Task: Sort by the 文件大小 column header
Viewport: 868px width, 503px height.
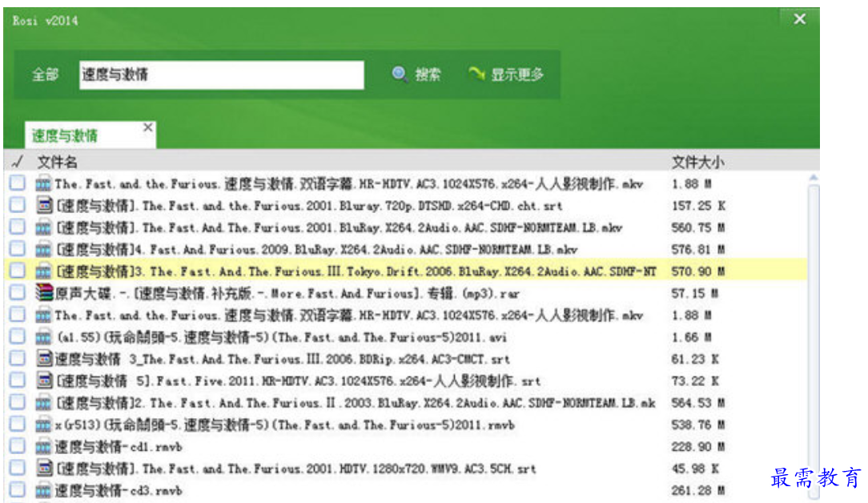Action: pos(697,163)
